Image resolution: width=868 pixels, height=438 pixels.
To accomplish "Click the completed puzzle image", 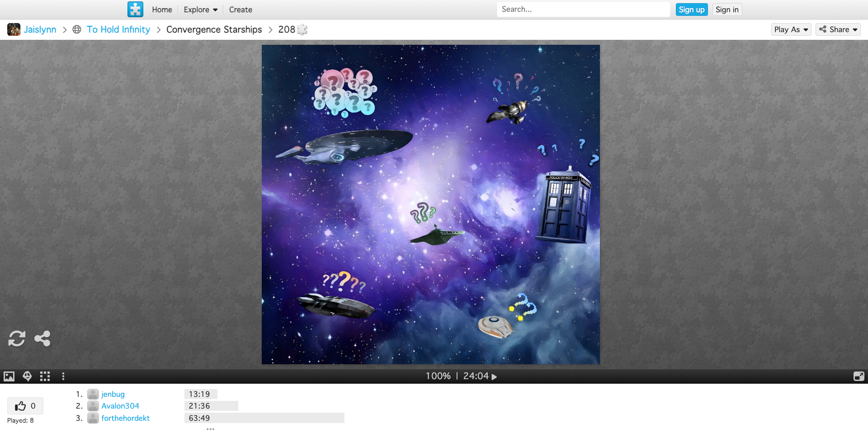I will click(431, 205).
